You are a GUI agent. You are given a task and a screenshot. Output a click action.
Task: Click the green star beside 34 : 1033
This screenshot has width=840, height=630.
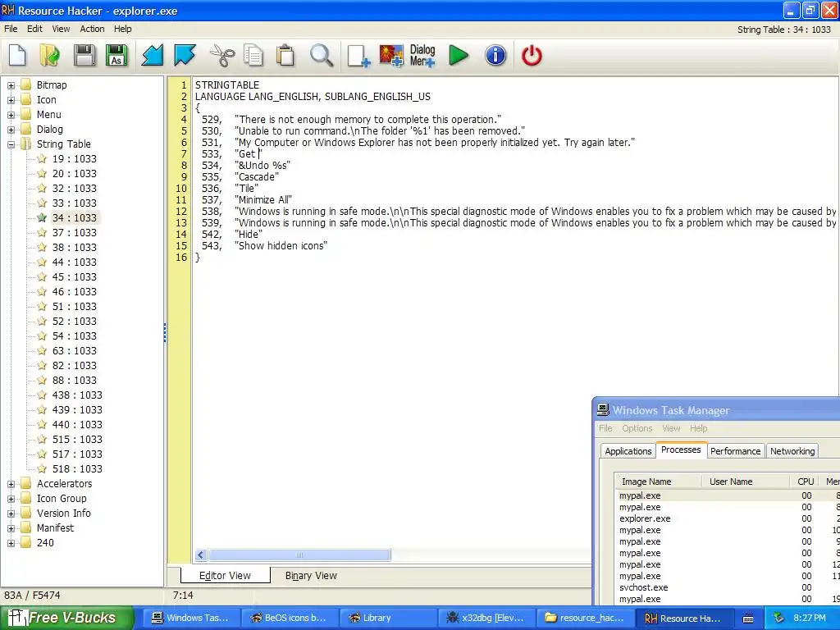pos(42,218)
